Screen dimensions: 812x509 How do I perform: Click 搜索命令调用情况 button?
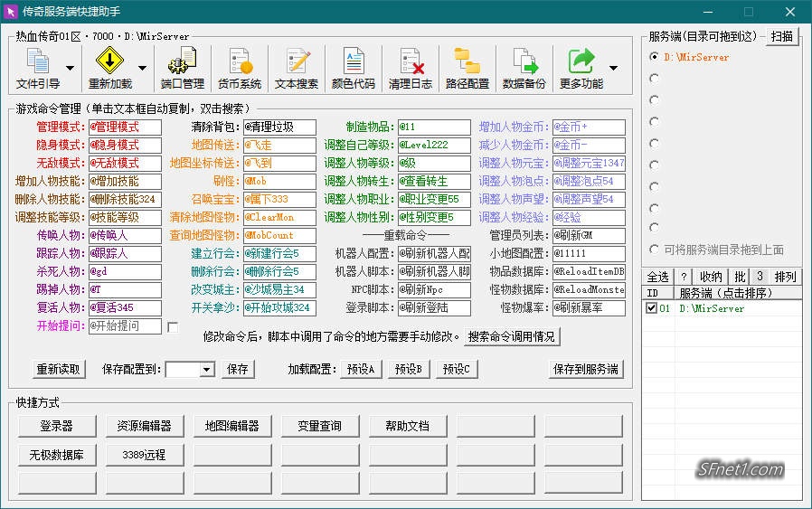[x=512, y=337]
